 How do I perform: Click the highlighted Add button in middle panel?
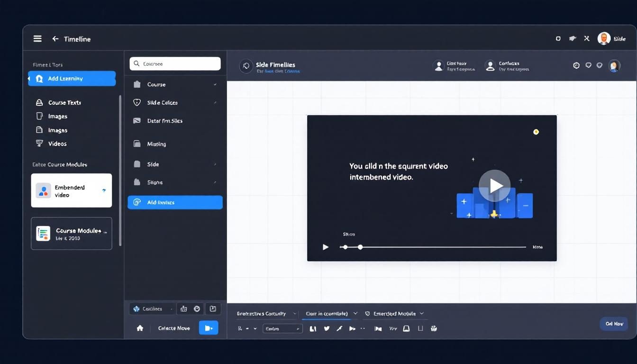pyautogui.click(x=175, y=202)
